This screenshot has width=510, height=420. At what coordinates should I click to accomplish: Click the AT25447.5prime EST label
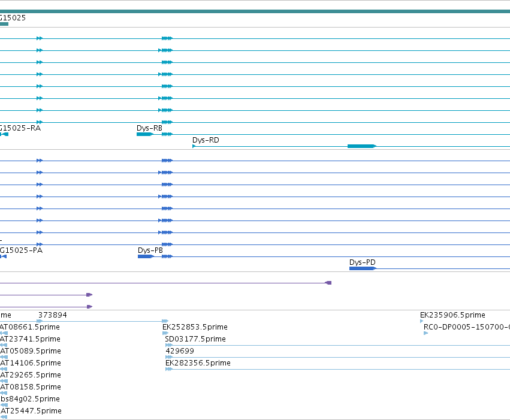click(x=31, y=411)
